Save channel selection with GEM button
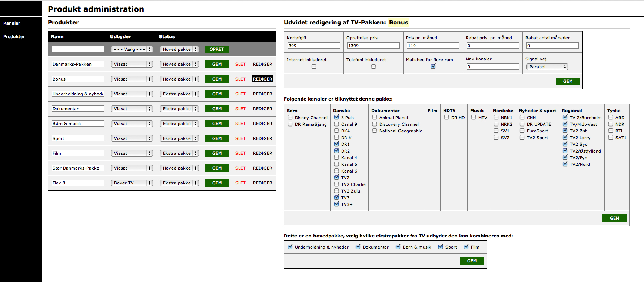 614,218
